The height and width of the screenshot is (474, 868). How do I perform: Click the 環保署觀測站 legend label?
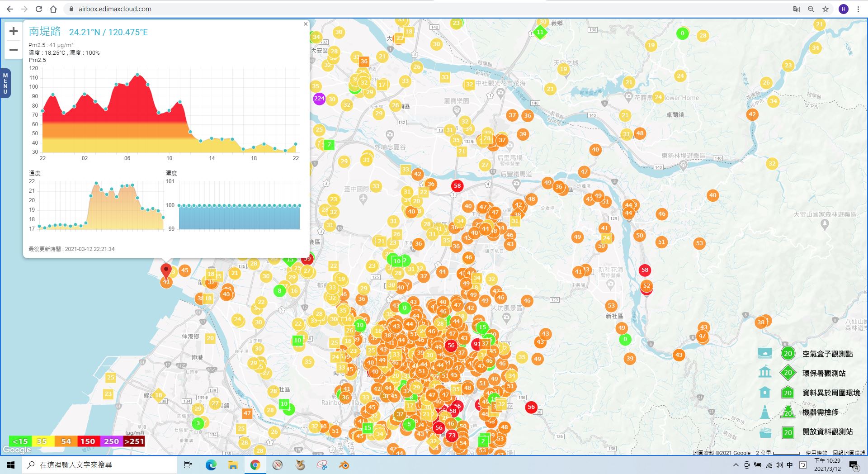[824, 373]
